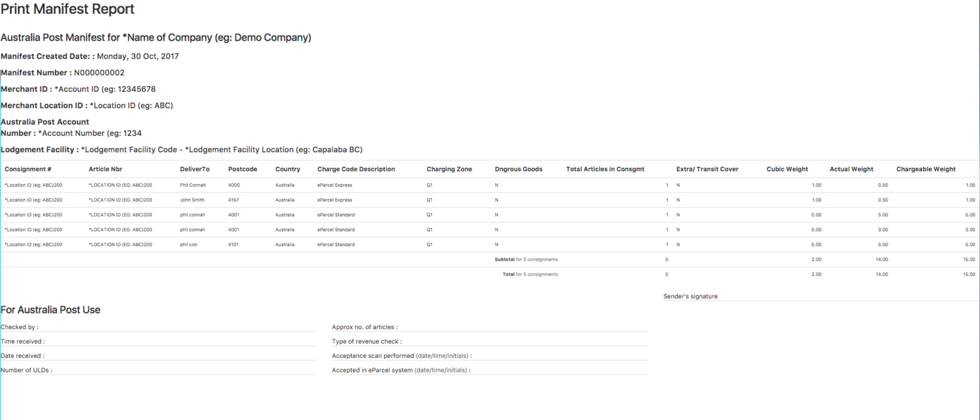Click eParcel Express in John Smith row

click(x=335, y=200)
